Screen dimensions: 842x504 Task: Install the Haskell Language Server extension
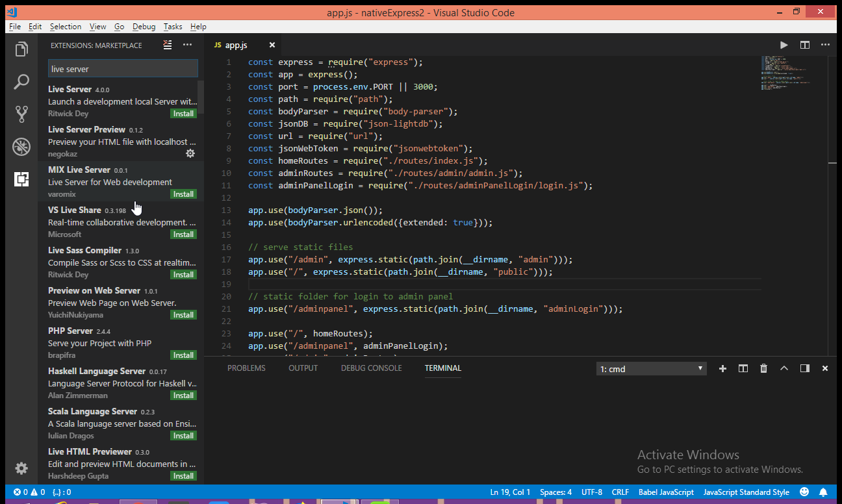coord(184,396)
